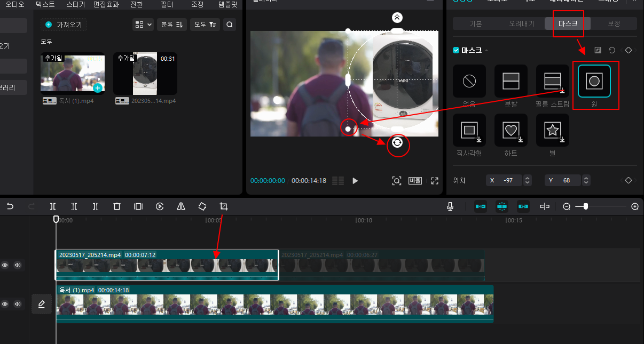644x344 pixels.
Task: Click the timeline zoom slider handle
Action: coord(586,206)
